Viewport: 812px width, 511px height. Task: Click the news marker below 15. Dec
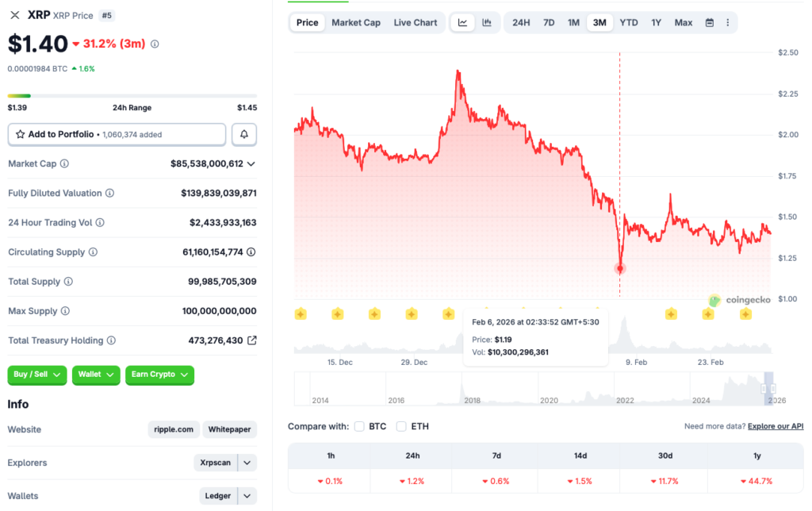(337, 314)
